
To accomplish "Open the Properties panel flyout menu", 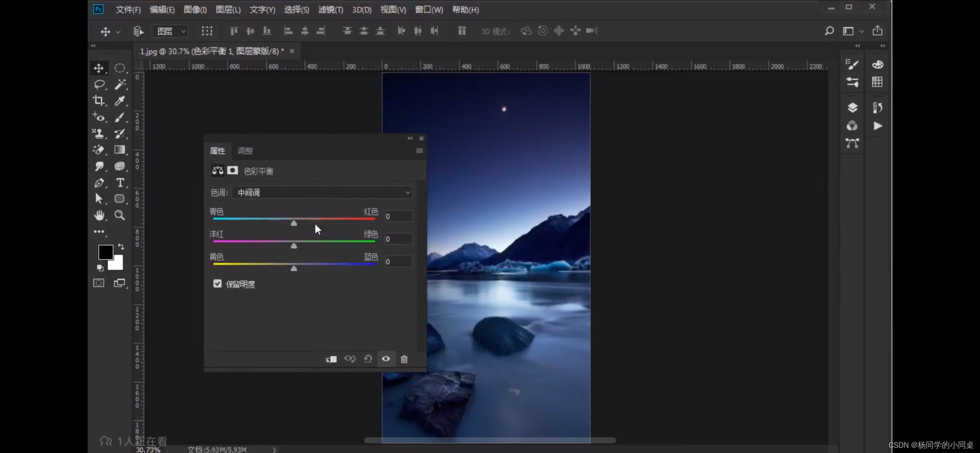I will coord(419,151).
